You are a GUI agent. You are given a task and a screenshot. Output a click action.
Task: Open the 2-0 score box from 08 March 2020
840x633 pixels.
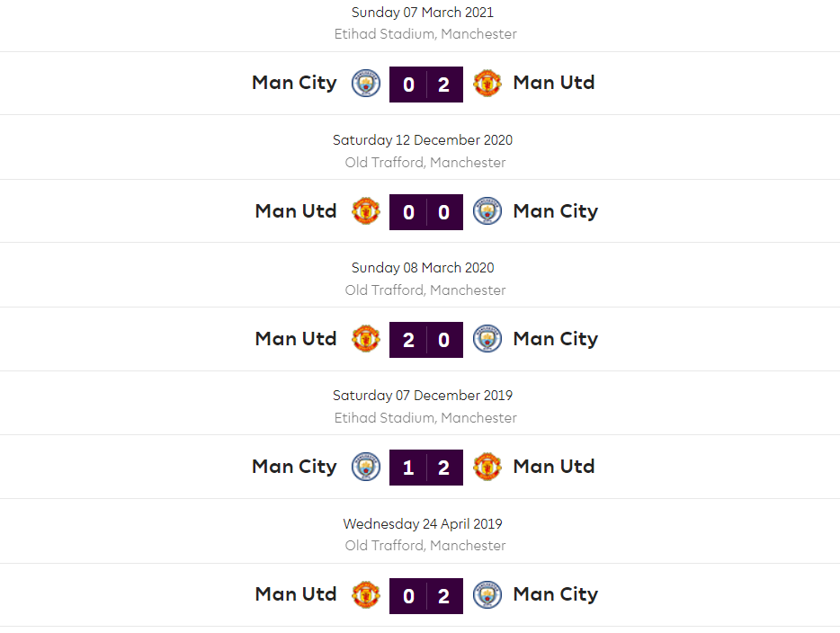pyautogui.click(x=426, y=340)
